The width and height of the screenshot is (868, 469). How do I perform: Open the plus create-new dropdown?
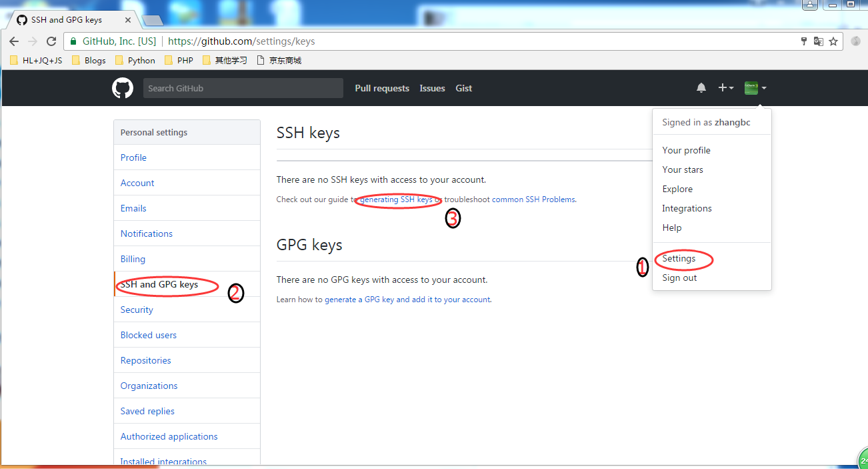pyautogui.click(x=726, y=88)
